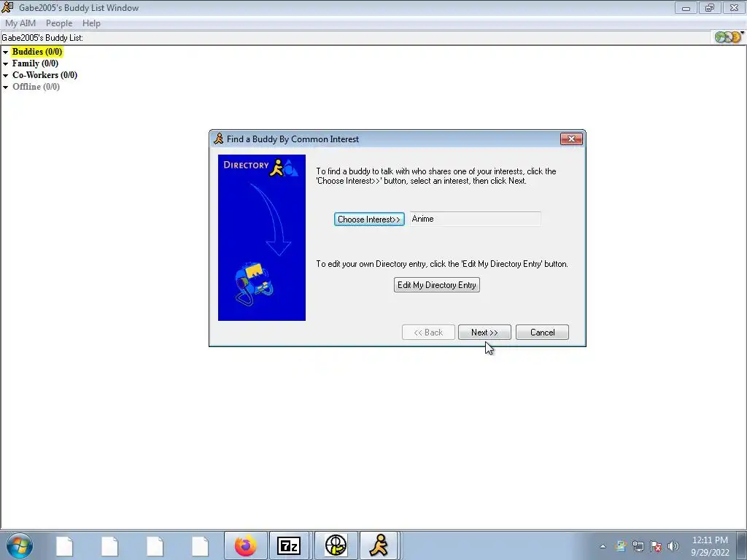747x560 pixels.
Task: Collapse the Family group arrow
Action: [x=6, y=64]
